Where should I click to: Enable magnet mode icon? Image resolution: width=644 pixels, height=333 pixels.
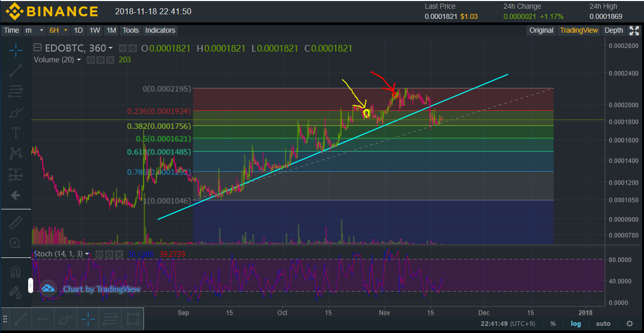(15, 272)
